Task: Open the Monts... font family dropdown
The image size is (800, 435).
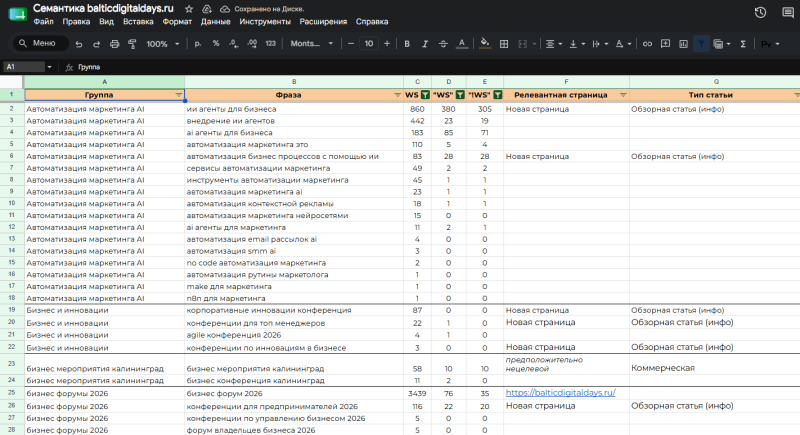Action: tap(311, 44)
